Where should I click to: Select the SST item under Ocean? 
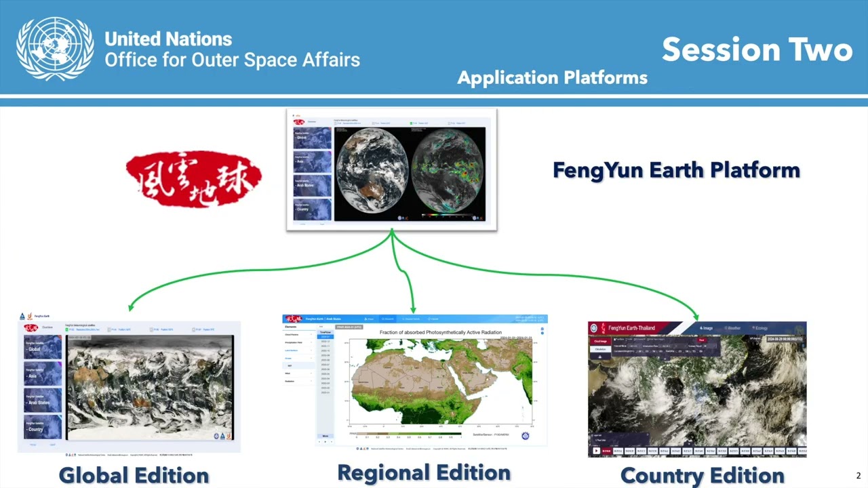(x=298, y=365)
